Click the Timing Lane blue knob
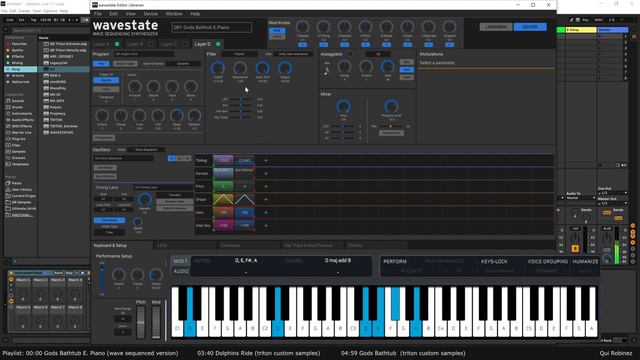The height and width of the screenshot is (360, 640). (145, 200)
